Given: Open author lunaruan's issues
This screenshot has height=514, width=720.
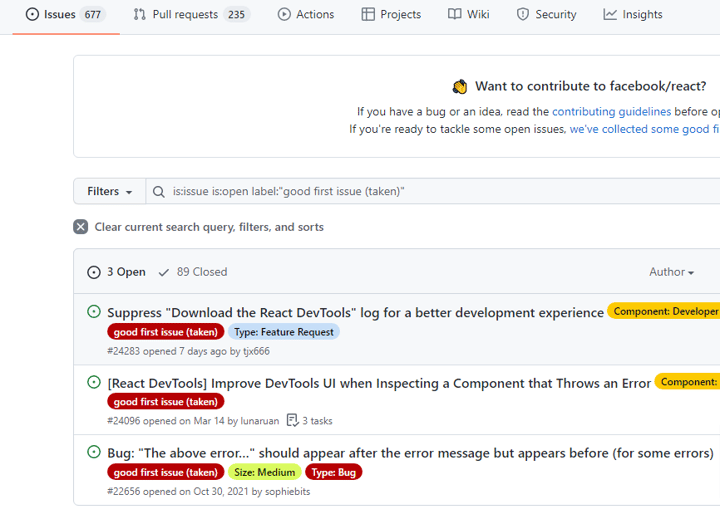Looking at the screenshot, I should (x=259, y=421).
